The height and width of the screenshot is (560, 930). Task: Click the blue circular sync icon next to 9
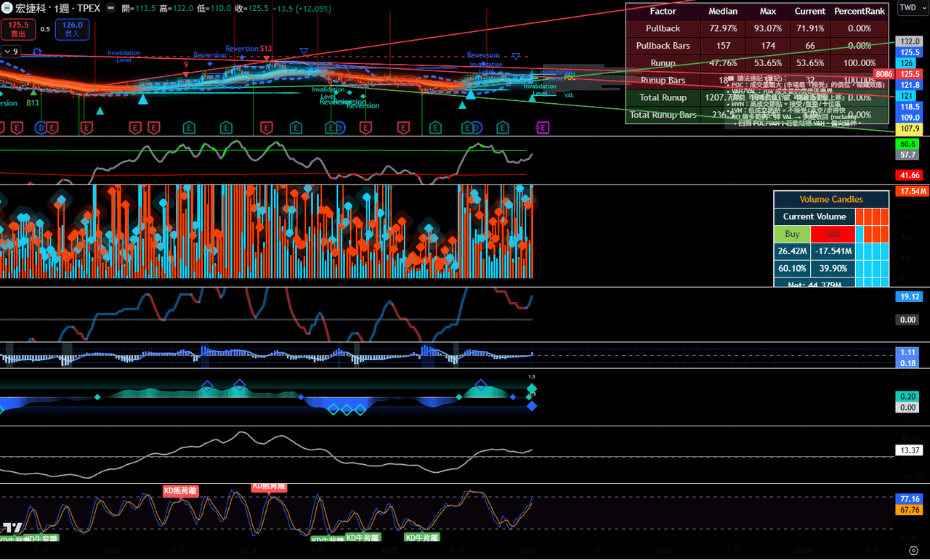coord(37,52)
